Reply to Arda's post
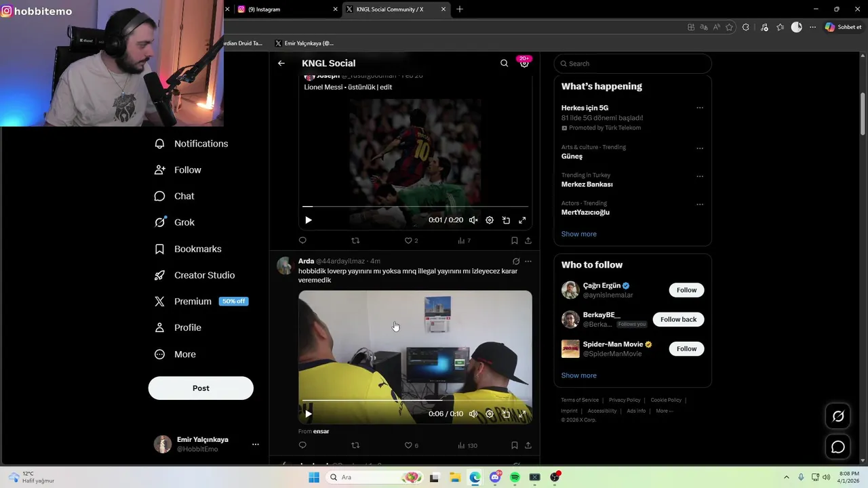 [302, 445]
